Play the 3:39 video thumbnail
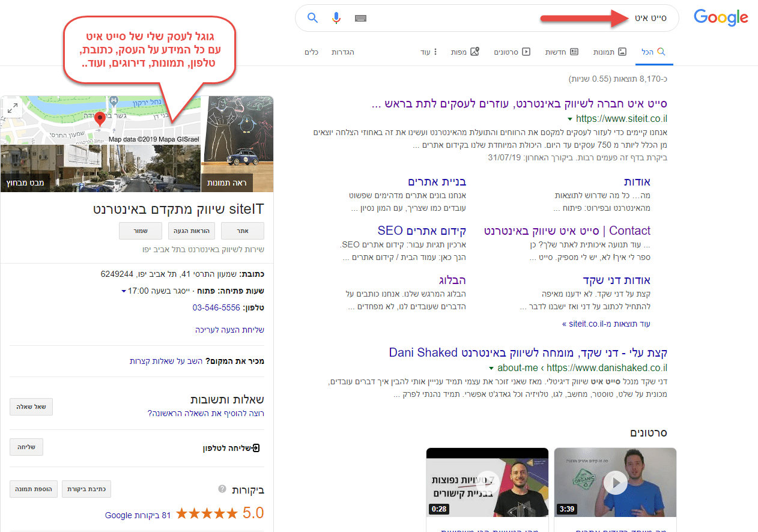The image size is (758, 532). 615,482
